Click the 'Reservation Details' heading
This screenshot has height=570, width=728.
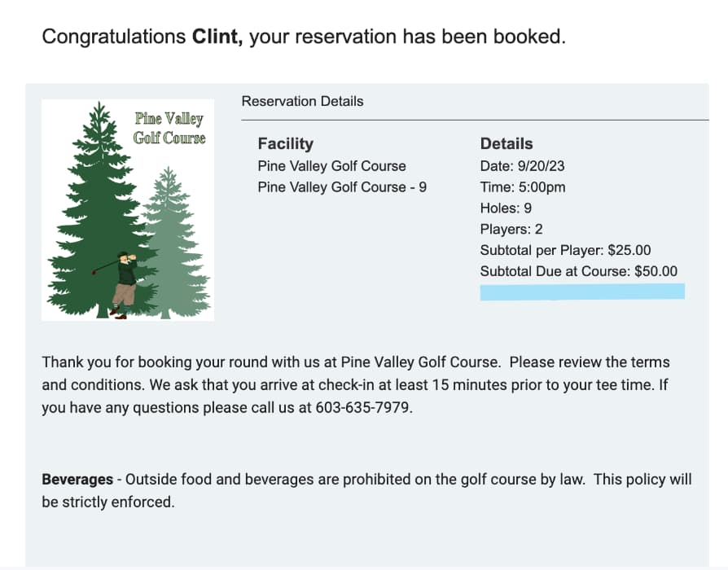pyautogui.click(x=302, y=101)
